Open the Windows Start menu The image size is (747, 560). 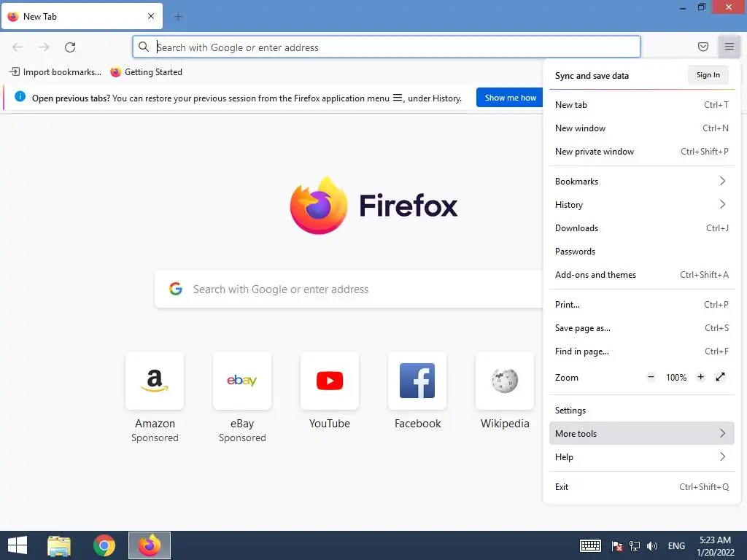pyautogui.click(x=18, y=545)
